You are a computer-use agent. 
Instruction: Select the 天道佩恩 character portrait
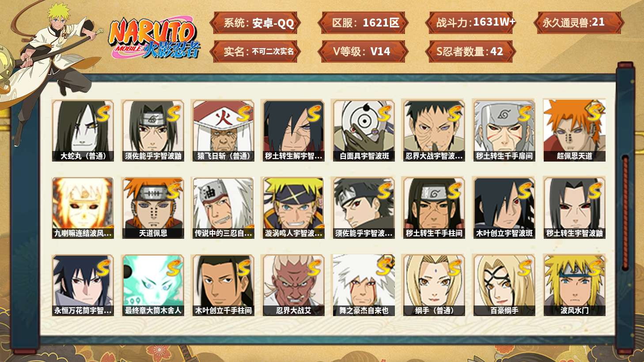coord(153,208)
